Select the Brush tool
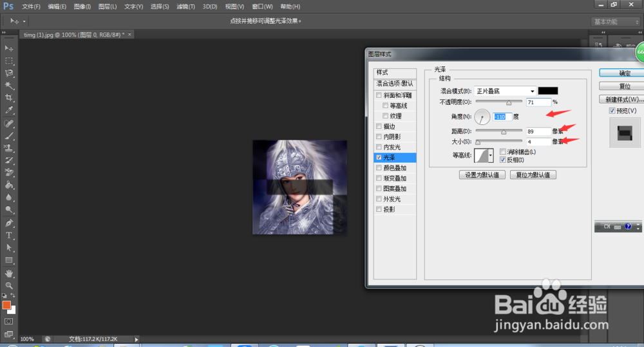This screenshot has width=644, height=347. pyautogui.click(x=8, y=136)
